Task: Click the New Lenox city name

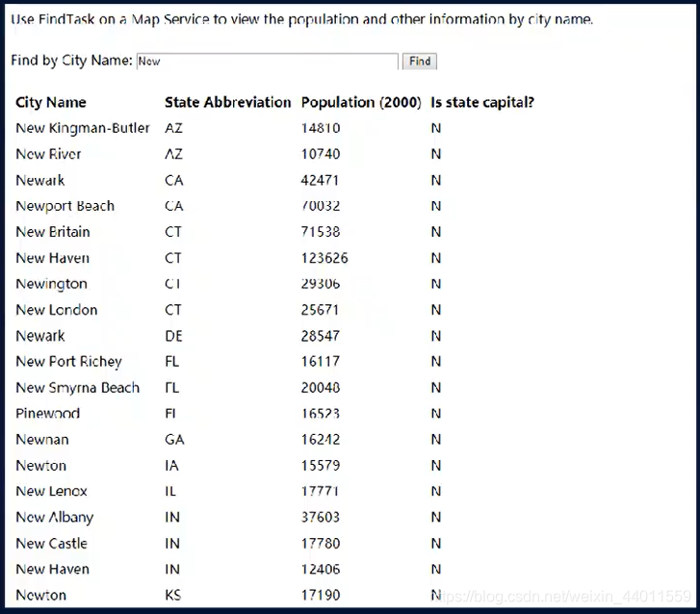Action: 51,491
